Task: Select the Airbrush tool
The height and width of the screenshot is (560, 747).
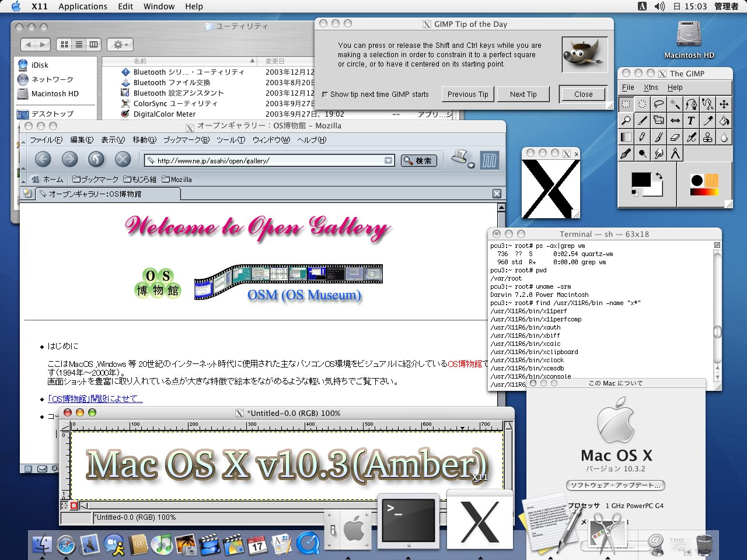Action: [691, 137]
